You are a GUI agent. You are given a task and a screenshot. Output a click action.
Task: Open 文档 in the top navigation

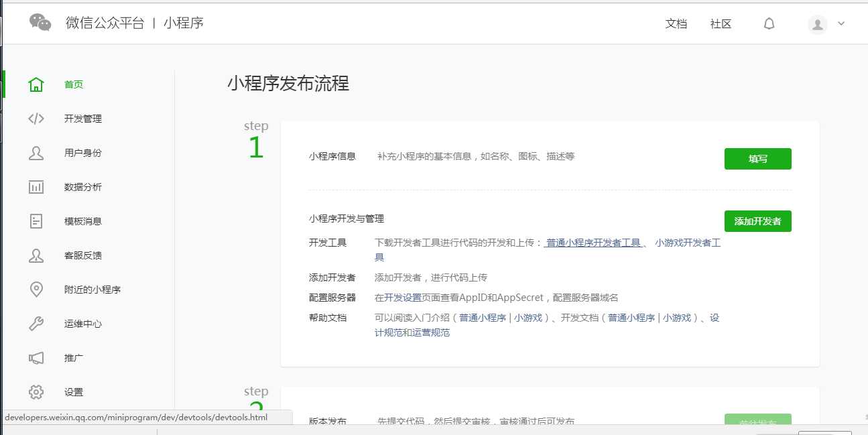(x=676, y=24)
